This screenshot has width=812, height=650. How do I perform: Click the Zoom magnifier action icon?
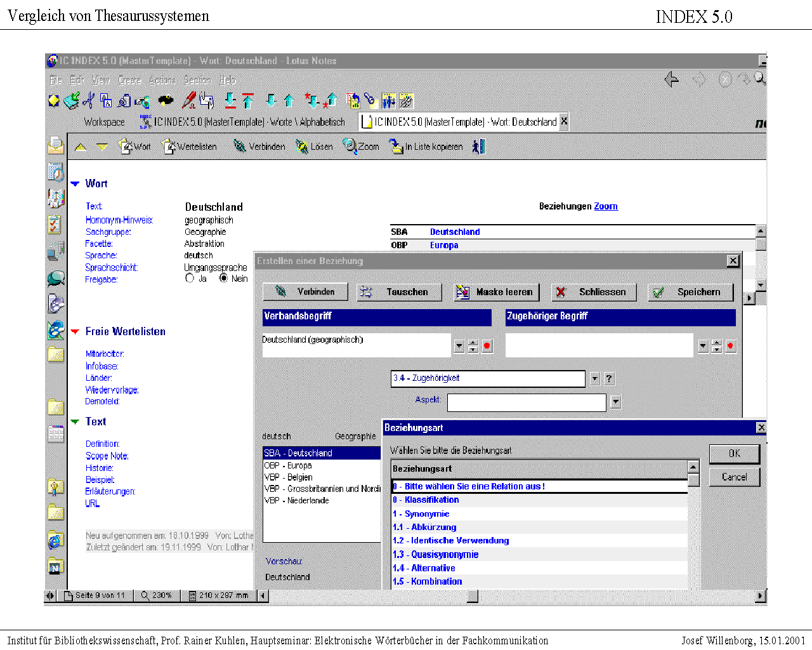tap(350, 147)
